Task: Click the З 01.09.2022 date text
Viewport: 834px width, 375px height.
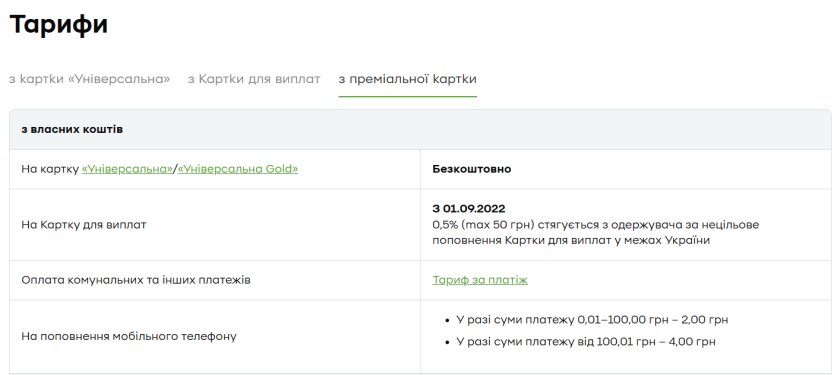Action: pyautogui.click(x=469, y=209)
